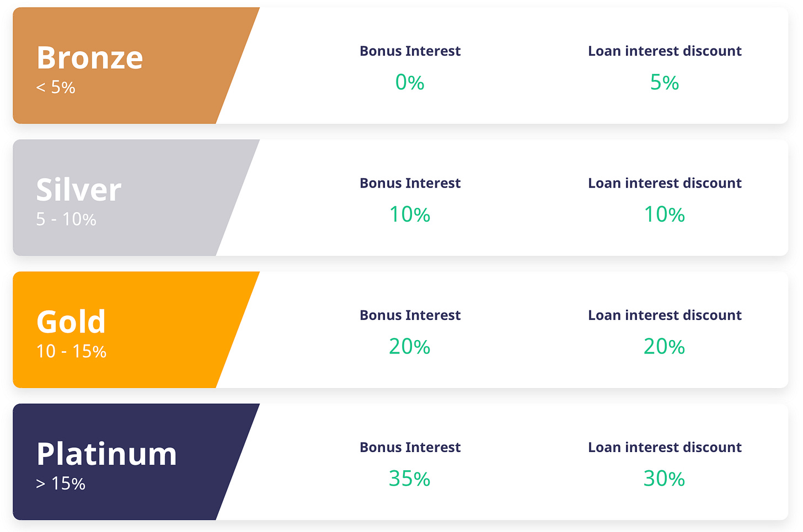This screenshot has width=803, height=532.
Task: Click Loan interest discount label in Gold row
Action: pyautogui.click(x=665, y=315)
